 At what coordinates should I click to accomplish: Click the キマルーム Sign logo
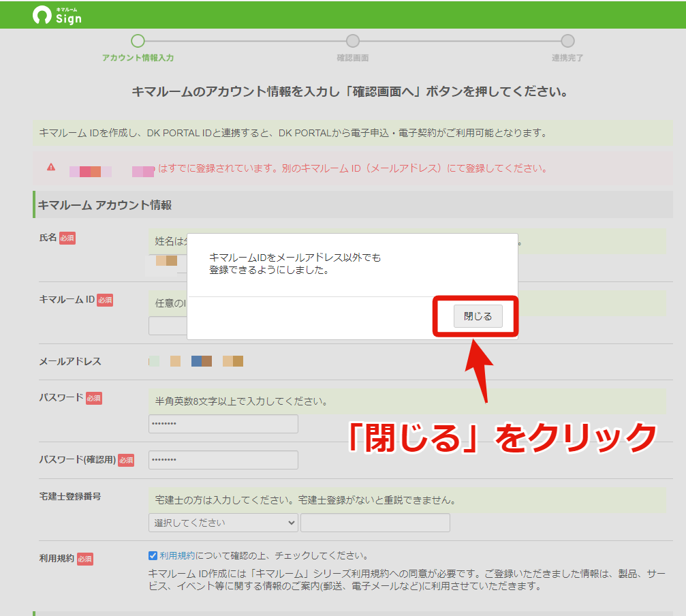click(57, 15)
